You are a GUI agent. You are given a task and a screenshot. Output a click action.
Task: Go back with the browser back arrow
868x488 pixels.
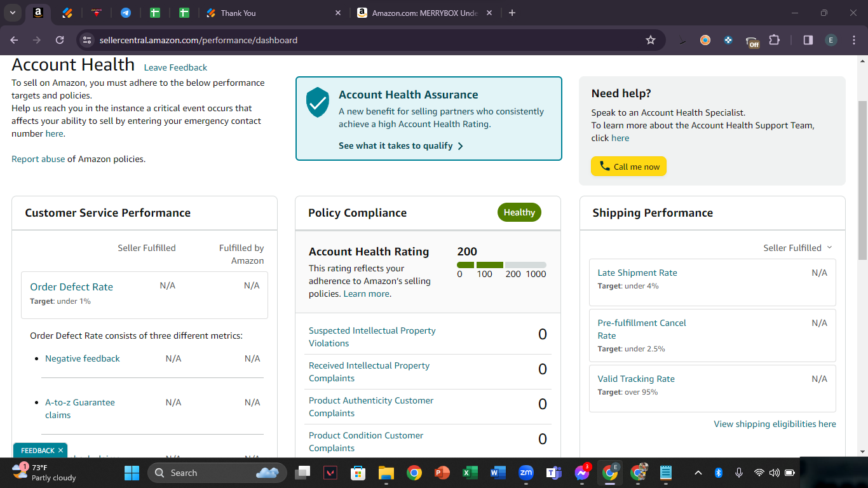(x=14, y=40)
